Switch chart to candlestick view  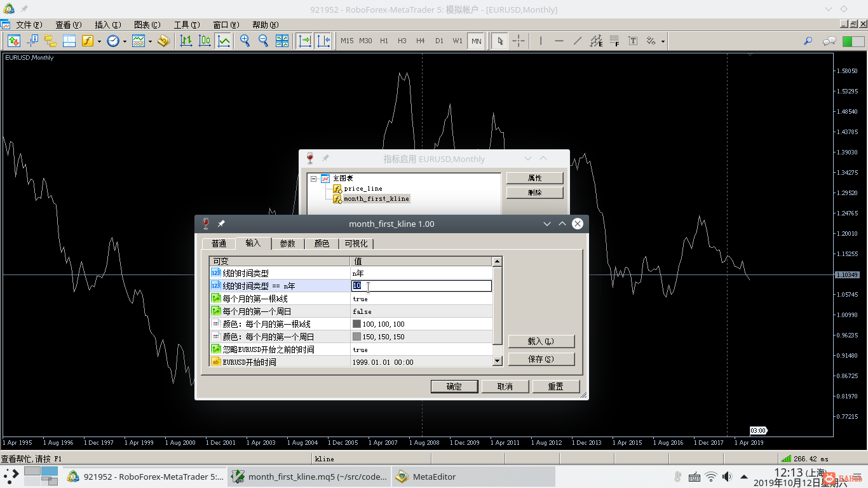205,41
